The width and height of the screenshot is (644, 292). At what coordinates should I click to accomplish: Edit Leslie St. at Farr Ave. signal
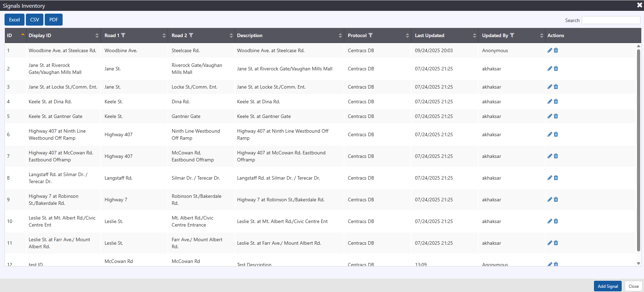[550, 243]
